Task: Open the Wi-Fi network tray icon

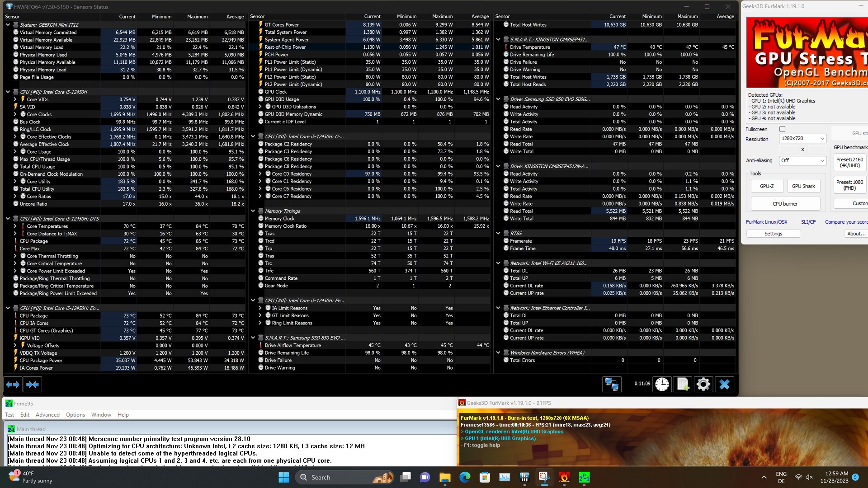Action: (799, 477)
